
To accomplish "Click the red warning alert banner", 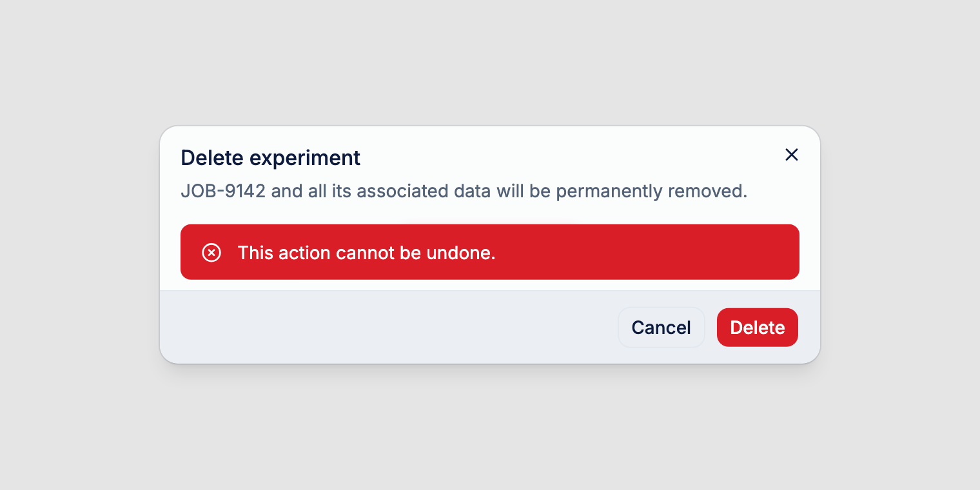I will (x=490, y=252).
